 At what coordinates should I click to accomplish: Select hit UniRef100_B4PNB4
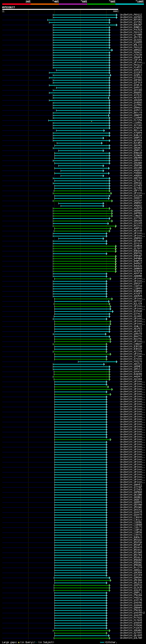[131, 259]
